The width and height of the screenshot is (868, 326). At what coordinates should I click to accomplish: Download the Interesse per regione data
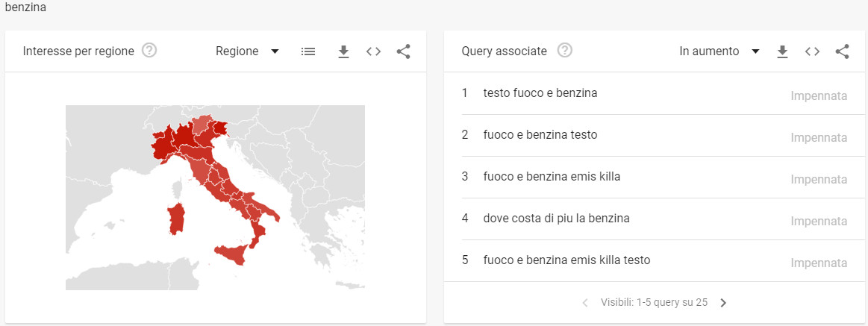343,51
